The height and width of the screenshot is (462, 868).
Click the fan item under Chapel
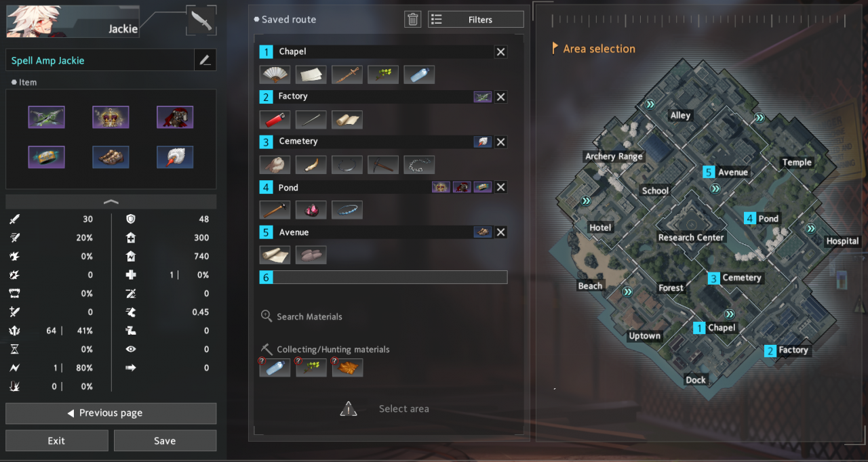pyautogui.click(x=275, y=75)
